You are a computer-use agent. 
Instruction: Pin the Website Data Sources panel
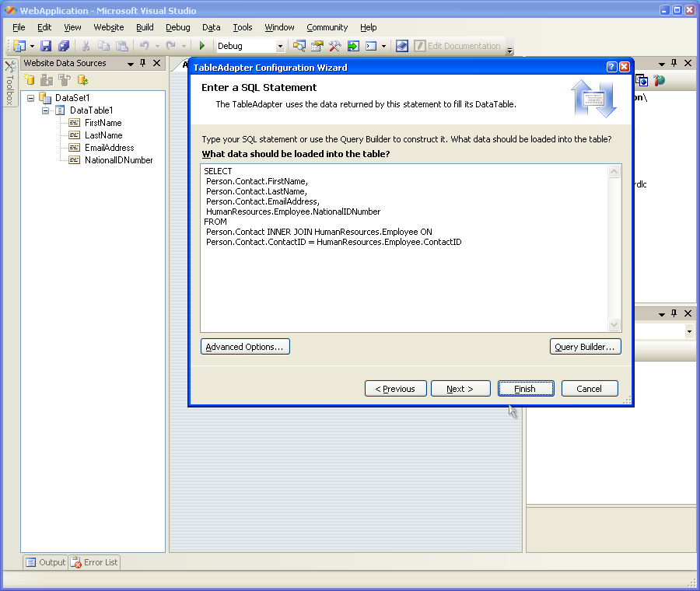click(x=143, y=63)
